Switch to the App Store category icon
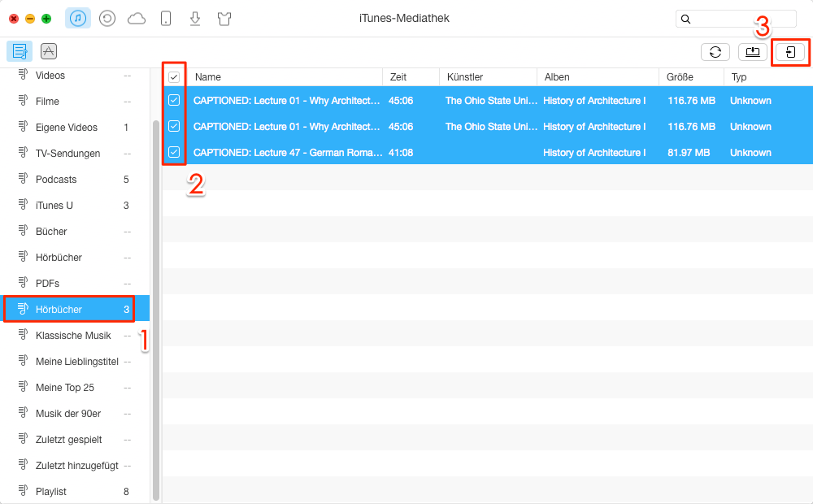The image size is (813, 504). point(49,51)
